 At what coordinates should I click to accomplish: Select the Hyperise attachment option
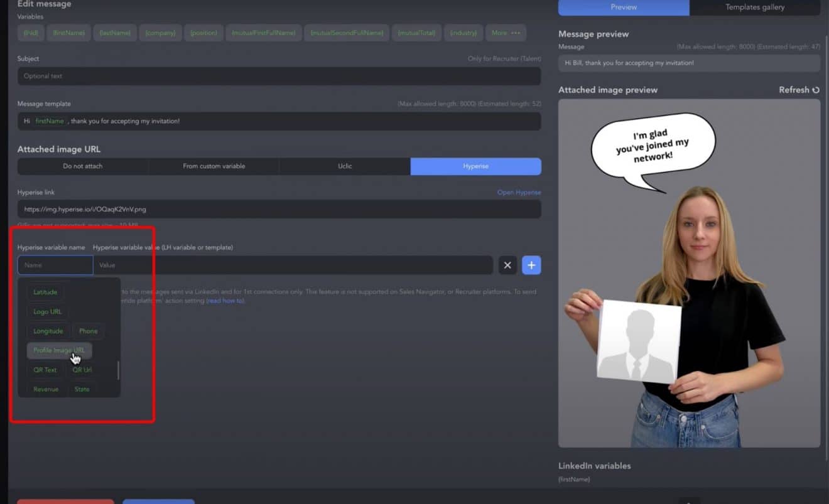pos(475,166)
